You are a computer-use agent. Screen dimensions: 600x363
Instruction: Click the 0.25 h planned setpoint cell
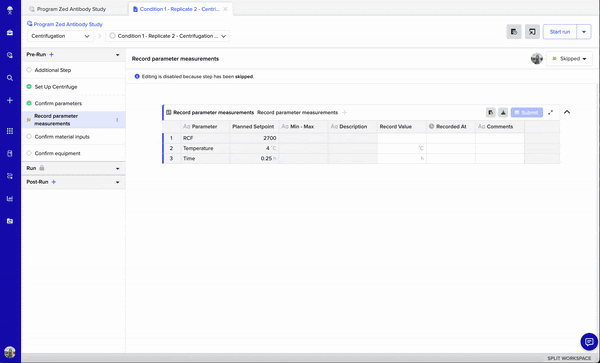tap(254, 158)
